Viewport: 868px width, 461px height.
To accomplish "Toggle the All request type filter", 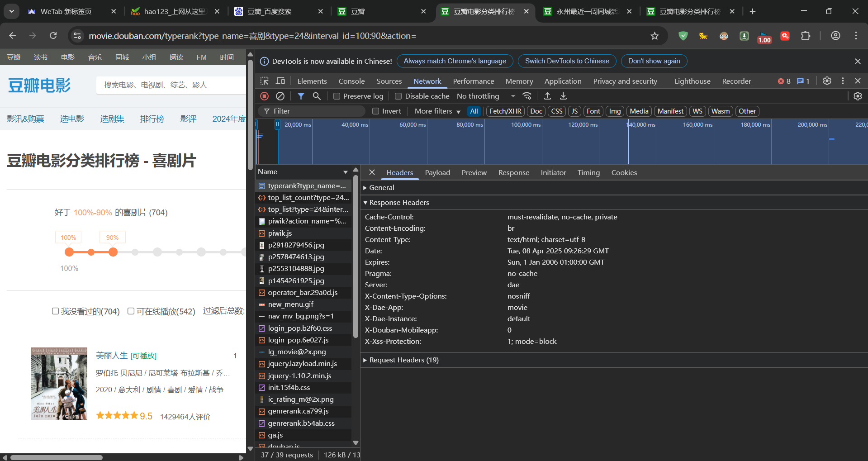I will tap(474, 111).
